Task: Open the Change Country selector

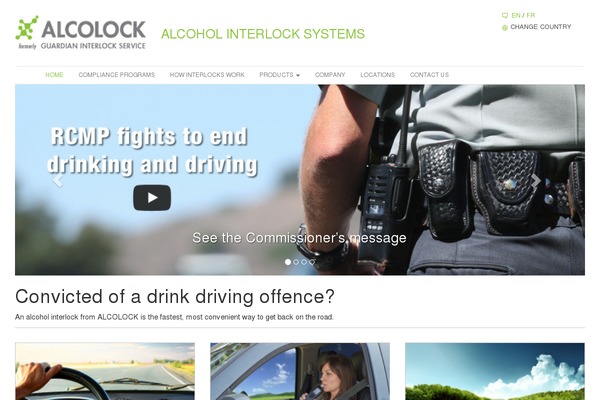Action: [541, 27]
